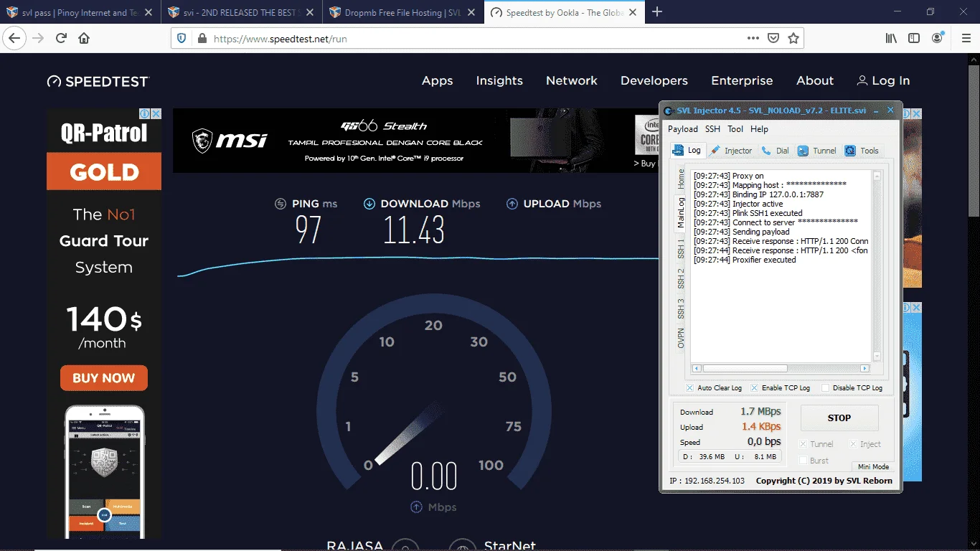Viewport: 980px width, 551px height.
Task: Open the Firefox hamburger menu
Action: (x=966, y=39)
